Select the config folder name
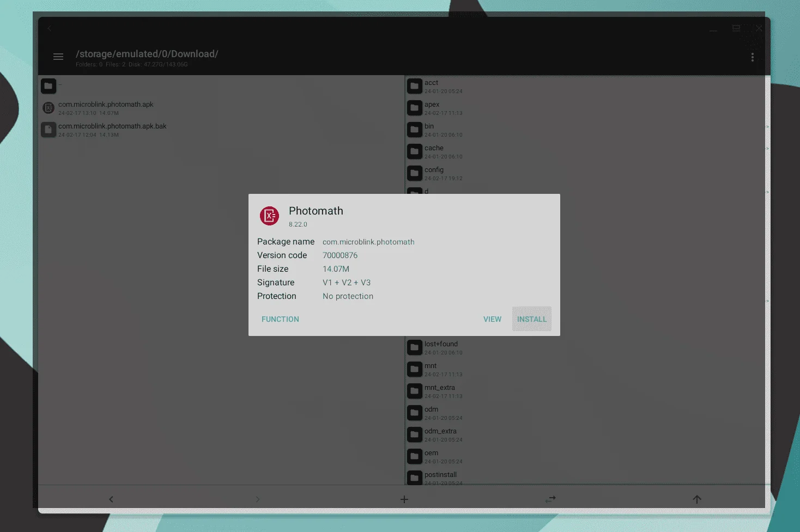 (x=434, y=170)
